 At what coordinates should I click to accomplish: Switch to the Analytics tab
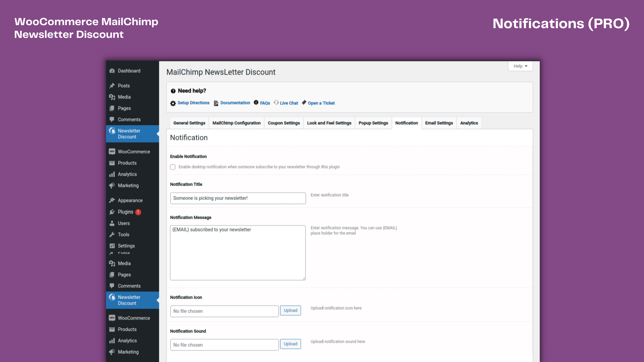(469, 123)
